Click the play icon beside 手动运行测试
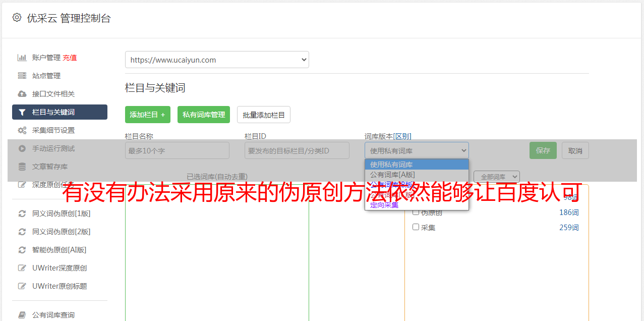This screenshot has width=644, height=321. [22, 148]
